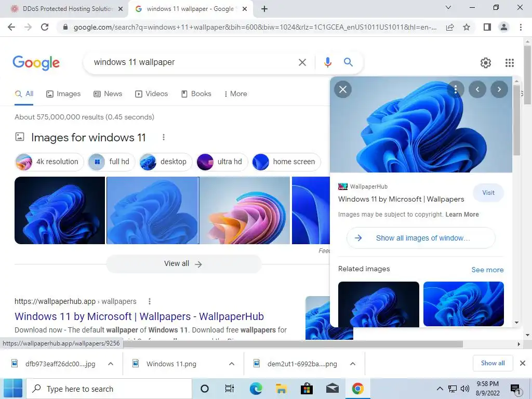This screenshot has height=399, width=532.
Task: Filter images by ultra hd chip
Action: coord(222,162)
